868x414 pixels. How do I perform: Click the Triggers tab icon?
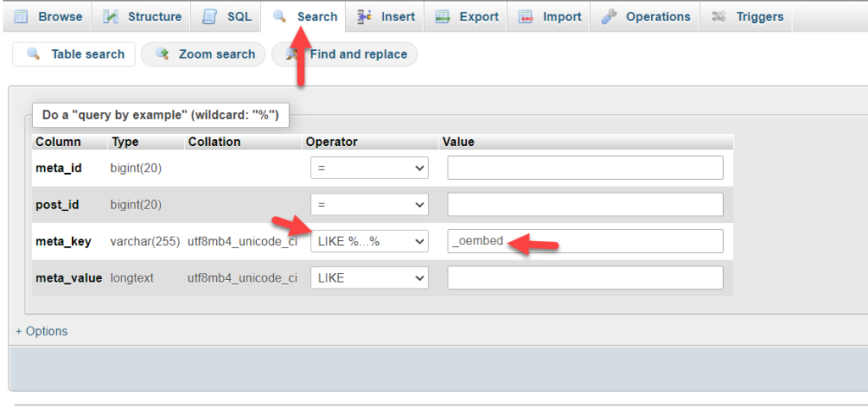(x=719, y=17)
